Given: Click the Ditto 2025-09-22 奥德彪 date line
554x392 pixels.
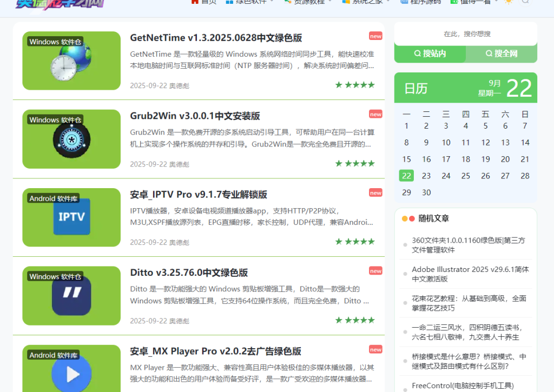Looking at the screenshot, I should click(x=160, y=321).
